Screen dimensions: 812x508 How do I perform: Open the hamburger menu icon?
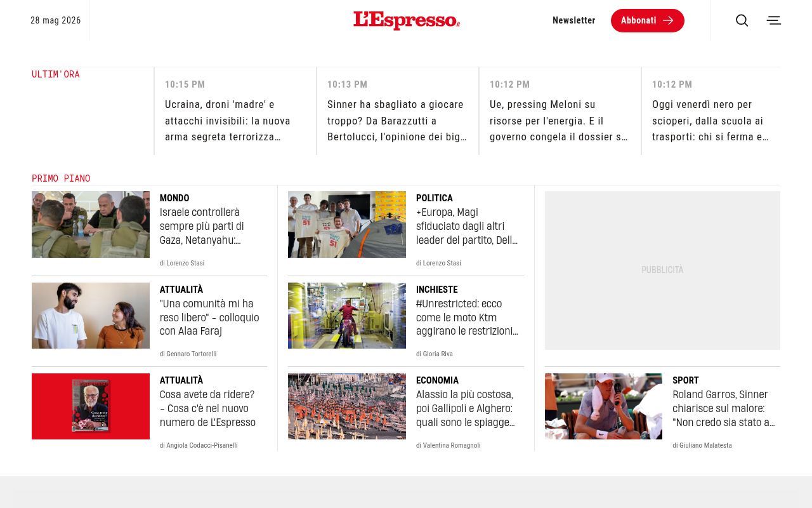(774, 20)
